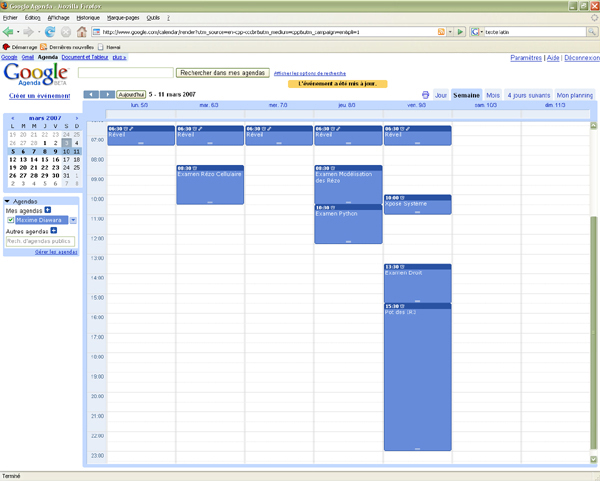The height and width of the screenshot is (481, 600).
Task: Switch to the Mois view tab
Action: [493, 95]
